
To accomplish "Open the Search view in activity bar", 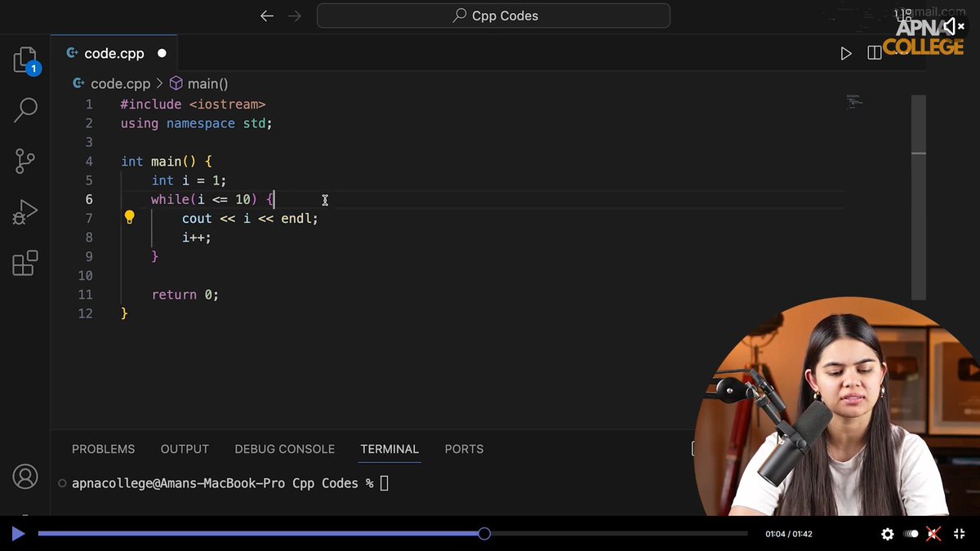I will pos(25,109).
